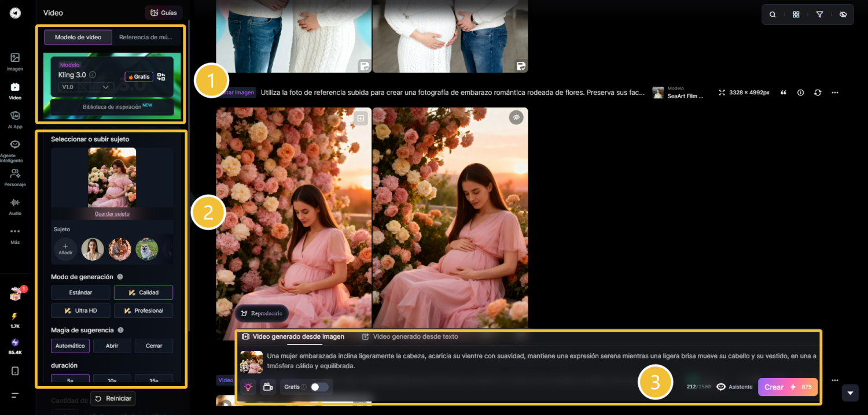Select the Calidad generation mode
The height and width of the screenshot is (415, 868).
143,292
